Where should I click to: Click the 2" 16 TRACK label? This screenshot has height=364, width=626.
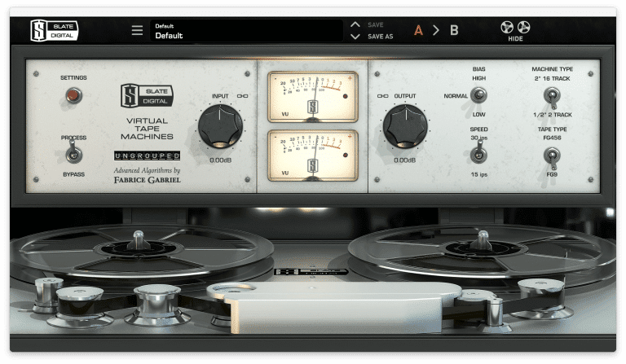[x=552, y=78]
